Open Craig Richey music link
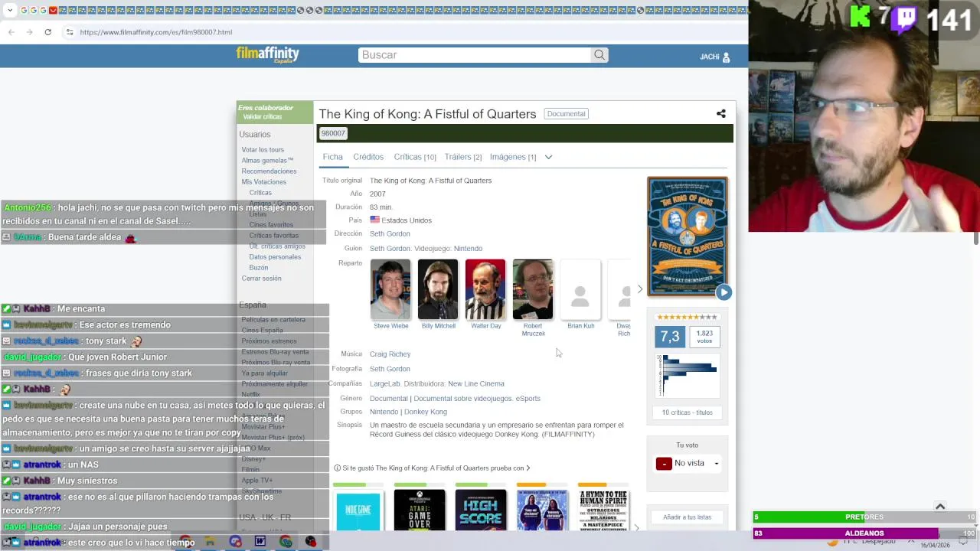The height and width of the screenshot is (551, 980). tap(390, 354)
